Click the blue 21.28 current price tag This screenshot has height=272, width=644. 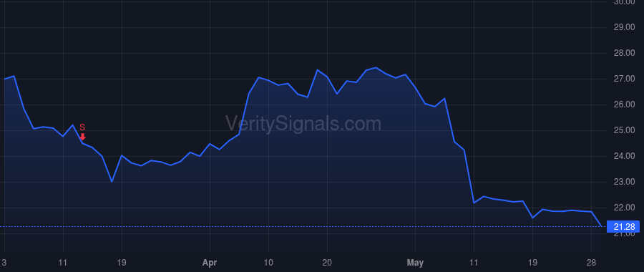(x=623, y=226)
